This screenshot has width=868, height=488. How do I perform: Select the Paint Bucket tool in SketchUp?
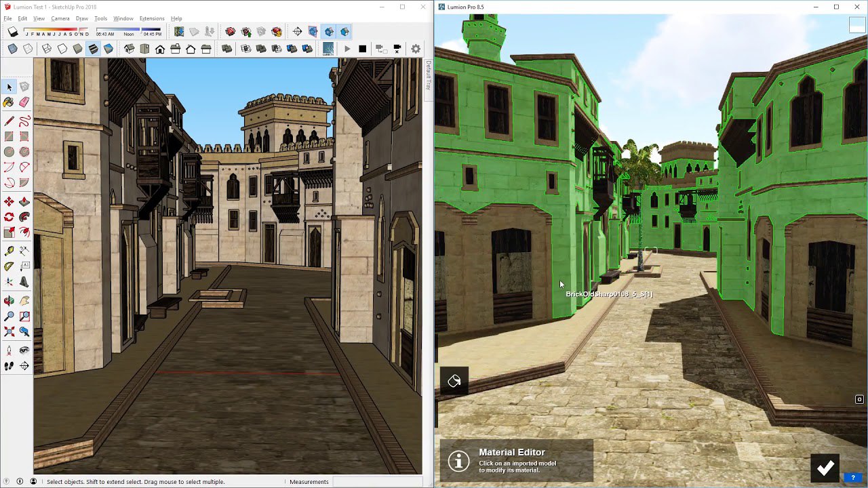tap(8, 102)
